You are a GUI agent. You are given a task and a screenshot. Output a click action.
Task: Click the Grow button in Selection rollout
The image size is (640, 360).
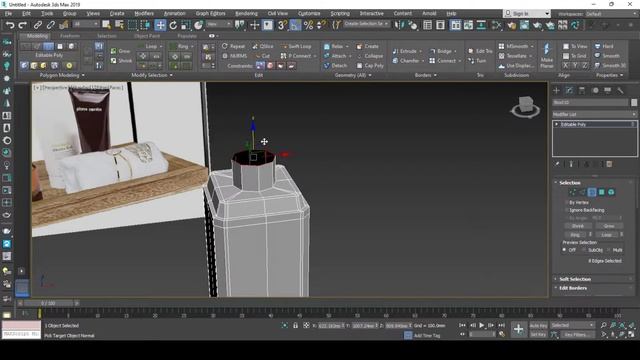pos(609,226)
